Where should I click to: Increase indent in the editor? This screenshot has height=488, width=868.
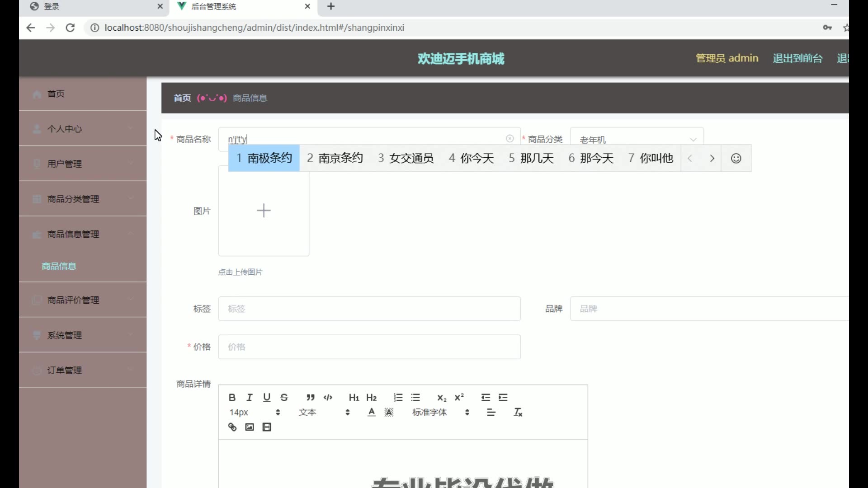503,398
